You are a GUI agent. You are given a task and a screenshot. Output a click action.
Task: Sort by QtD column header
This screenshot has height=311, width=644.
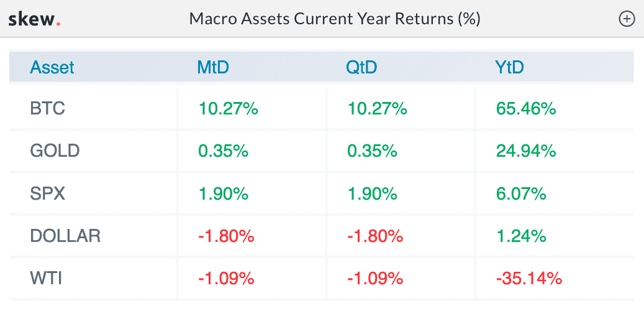tap(361, 67)
